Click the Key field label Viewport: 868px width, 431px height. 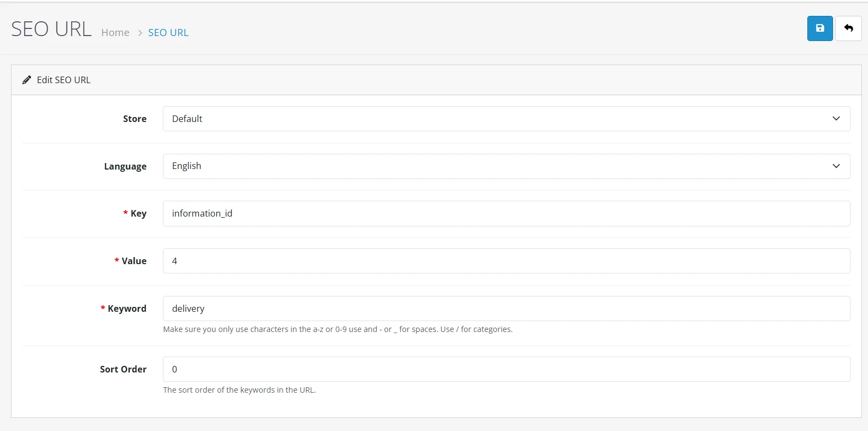138,213
